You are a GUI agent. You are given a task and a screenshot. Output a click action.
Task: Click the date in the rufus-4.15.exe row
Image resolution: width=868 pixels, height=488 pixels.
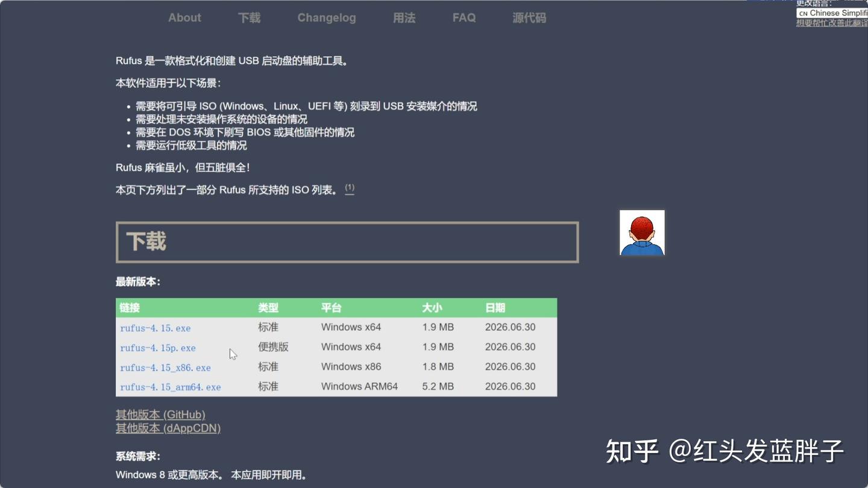511,327
